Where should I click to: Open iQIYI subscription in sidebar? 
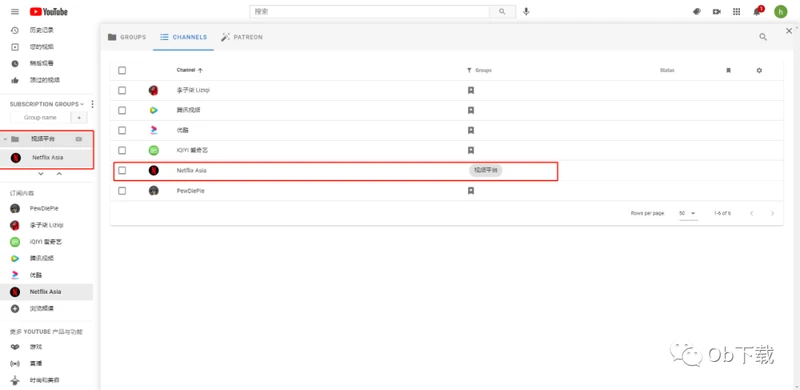pyautogui.click(x=46, y=242)
